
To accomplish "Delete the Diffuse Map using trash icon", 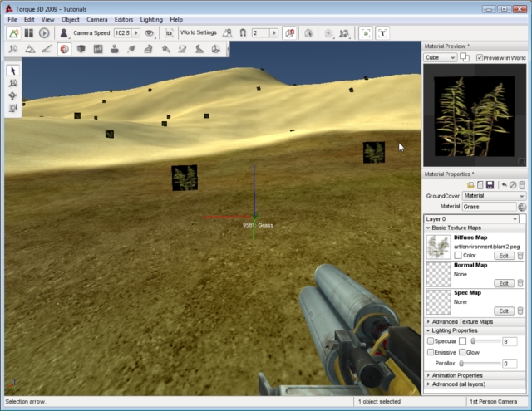I will 520,256.
